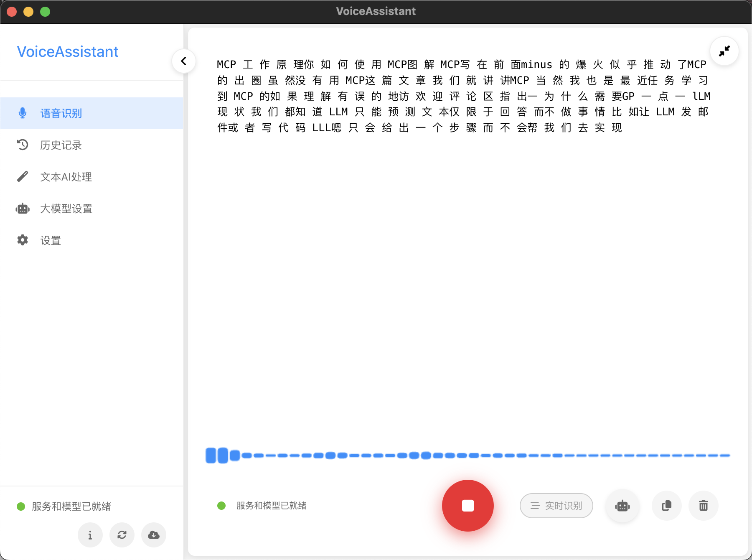Screen dimensions: 752x560
Task: Delete the transcript using the trash icon
Action: pyautogui.click(x=703, y=506)
